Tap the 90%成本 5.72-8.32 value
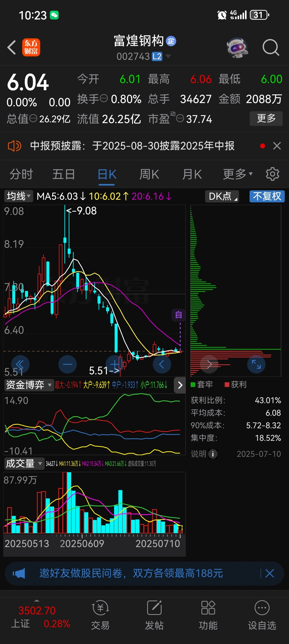Image resolution: width=289 pixels, height=644 pixels. [x=263, y=425]
